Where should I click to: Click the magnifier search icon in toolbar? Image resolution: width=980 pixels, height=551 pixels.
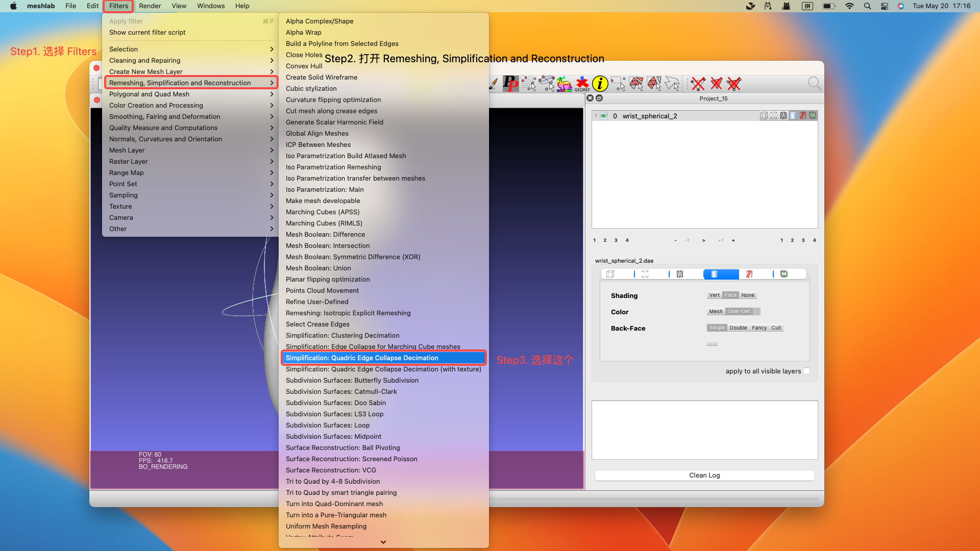pyautogui.click(x=815, y=83)
